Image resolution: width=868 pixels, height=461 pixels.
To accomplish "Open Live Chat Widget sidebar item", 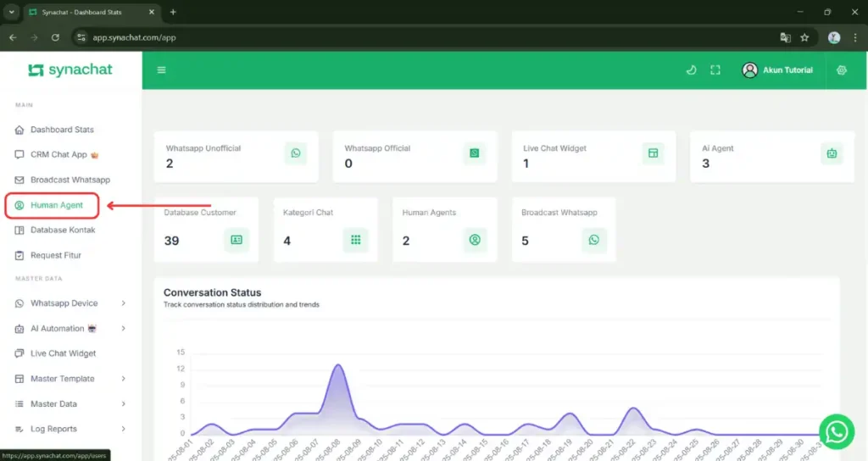I will click(63, 353).
